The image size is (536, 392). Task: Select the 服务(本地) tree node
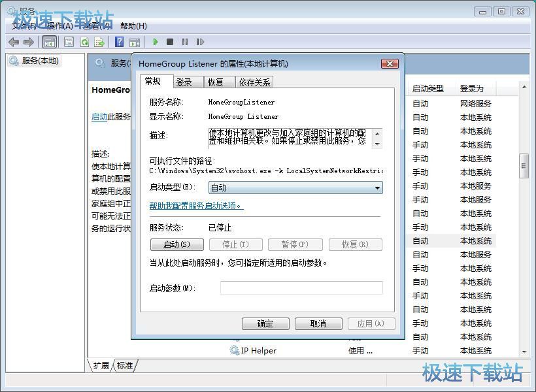click(x=34, y=61)
